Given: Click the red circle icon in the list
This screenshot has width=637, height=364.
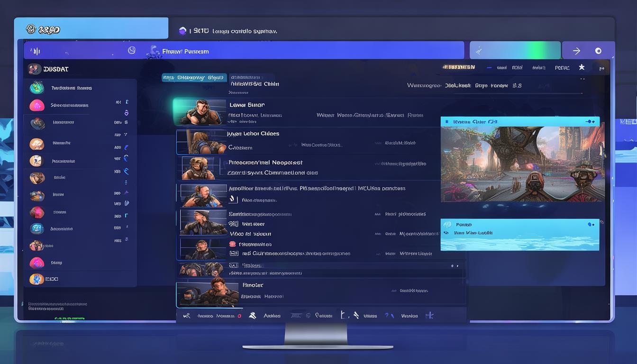Looking at the screenshot, I should coord(232,244).
